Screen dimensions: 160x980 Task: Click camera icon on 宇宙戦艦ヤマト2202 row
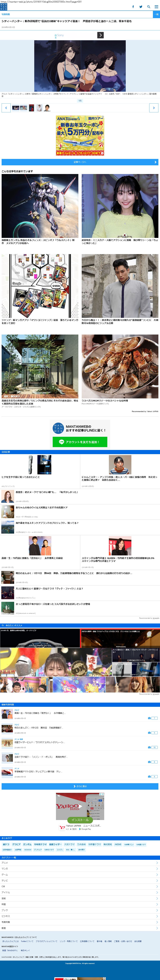tap(149, 776)
